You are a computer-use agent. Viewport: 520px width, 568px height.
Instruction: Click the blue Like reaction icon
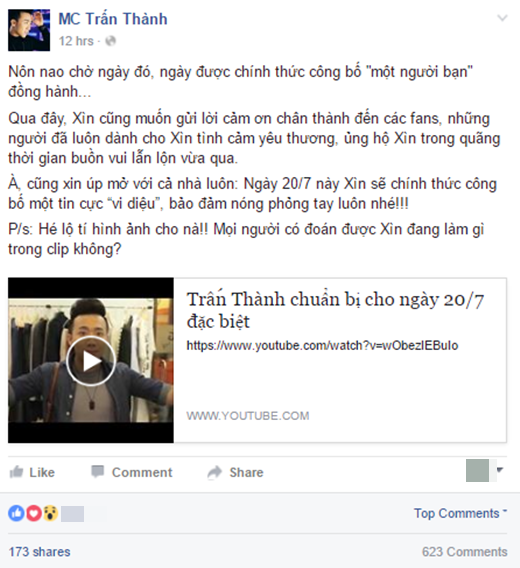pos(16,513)
